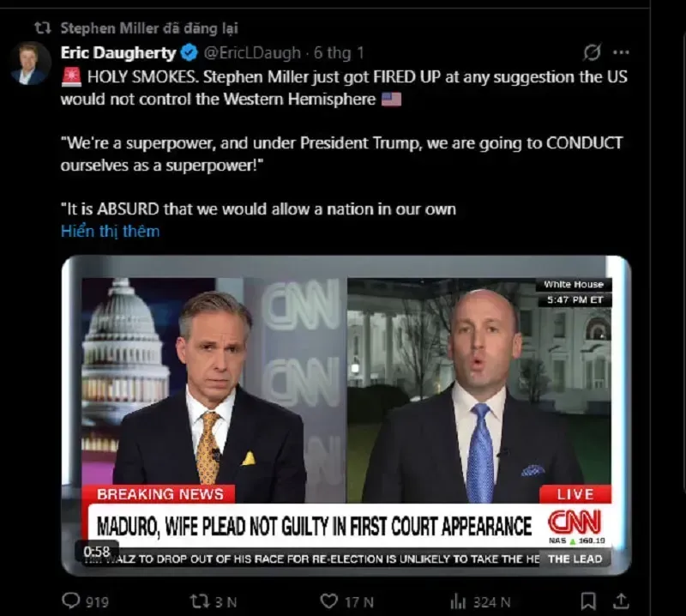The image size is (686, 616).
Task: Share the post via upload icon
Action: (x=620, y=601)
